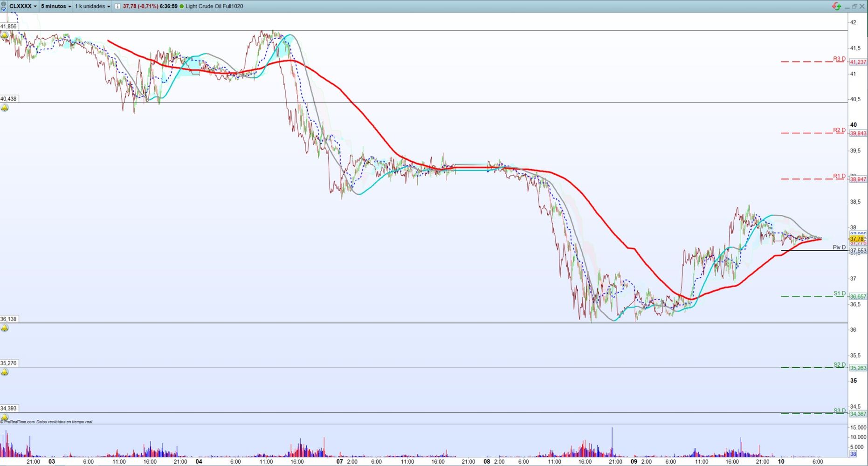
Task: Click the date label 07 on time axis
Action: pos(340,462)
